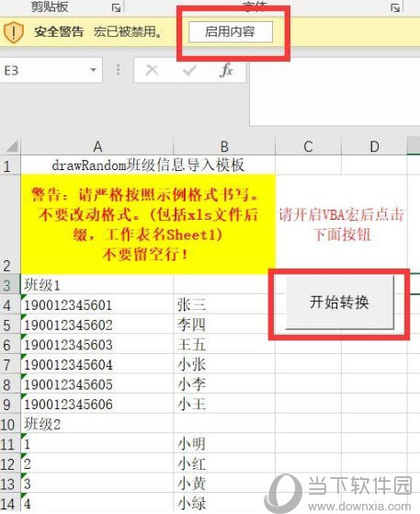Select row 1 header
Viewport: 420px width, 514px height.
click(x=10, y=166)
